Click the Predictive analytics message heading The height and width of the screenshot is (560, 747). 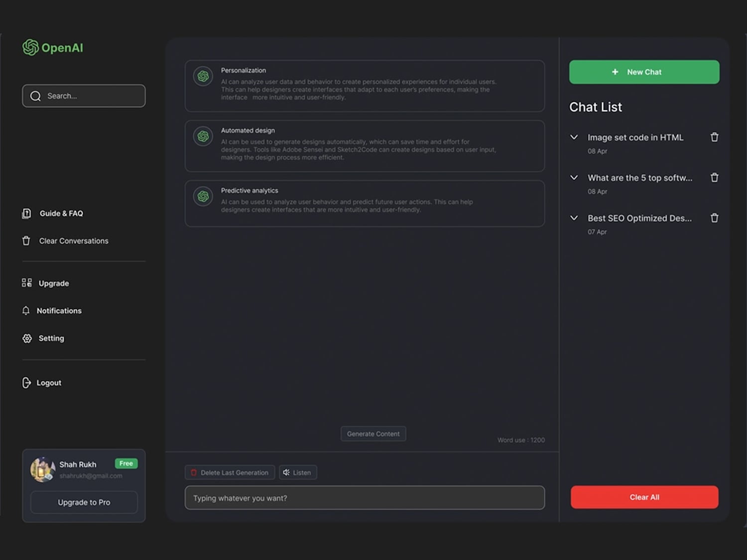[x=249, y=191]
